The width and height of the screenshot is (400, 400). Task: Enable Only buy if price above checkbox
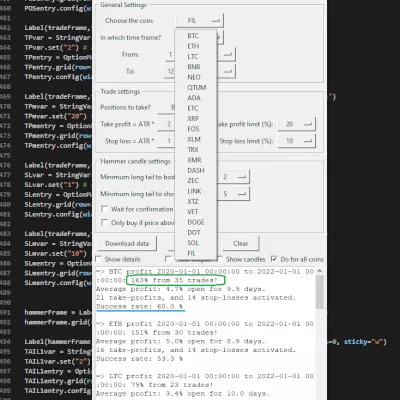[x=105, y=222]
